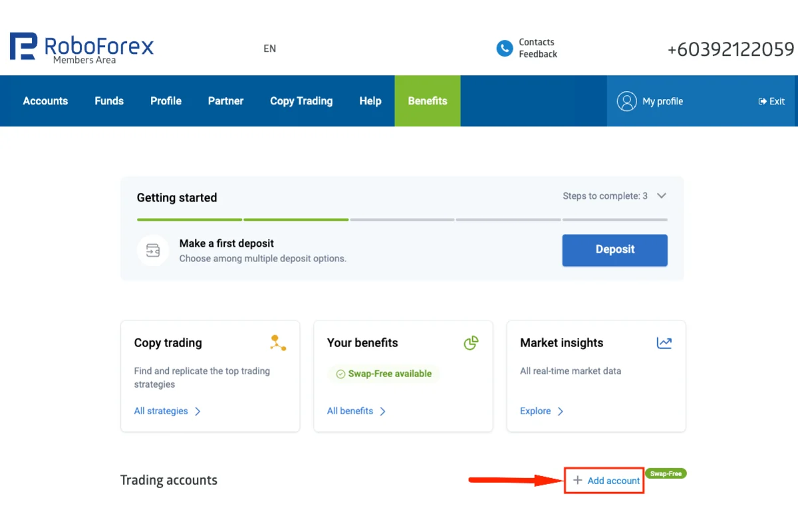
Task: Open the EN language selector
Action: tap(269, 49)
